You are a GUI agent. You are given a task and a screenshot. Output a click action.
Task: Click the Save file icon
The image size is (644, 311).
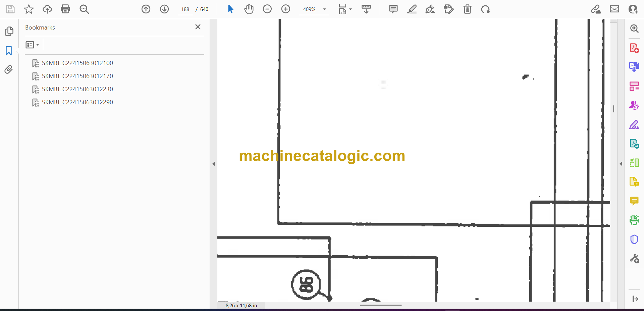point(10,9)
